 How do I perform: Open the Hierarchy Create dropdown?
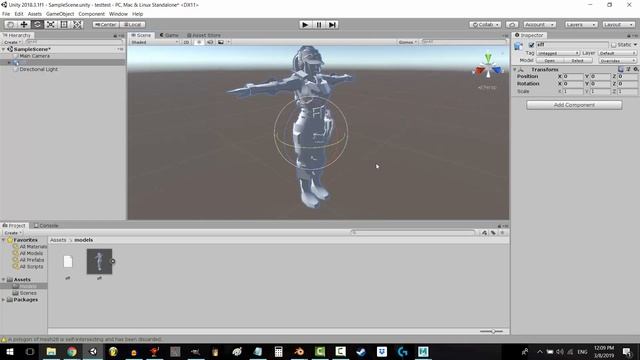[12, 42]
